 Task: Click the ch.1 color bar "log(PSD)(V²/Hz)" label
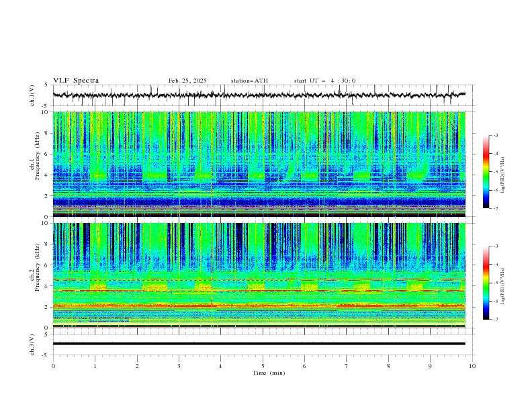[502, 175]
